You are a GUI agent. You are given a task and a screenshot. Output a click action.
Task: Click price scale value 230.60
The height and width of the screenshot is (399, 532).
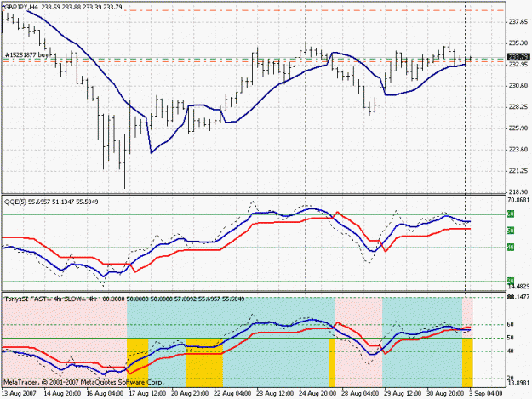[518, 85]
